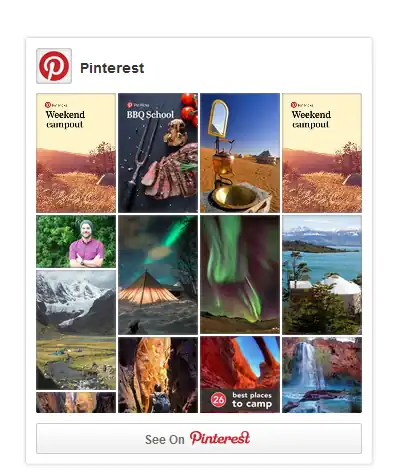Screen dimensions: 416x475
Task: Click the red Pinterest script logo in button
Action: click(x=220, y=438)
